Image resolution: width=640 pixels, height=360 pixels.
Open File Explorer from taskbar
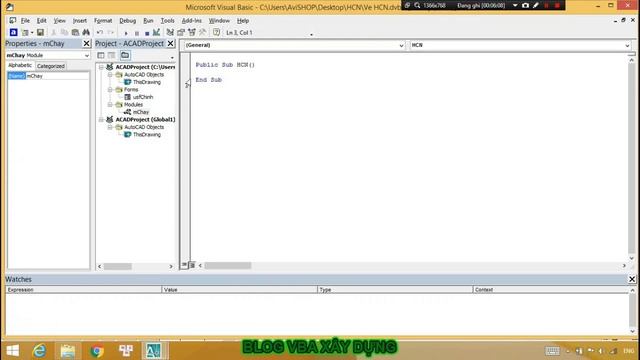(68, 351)
